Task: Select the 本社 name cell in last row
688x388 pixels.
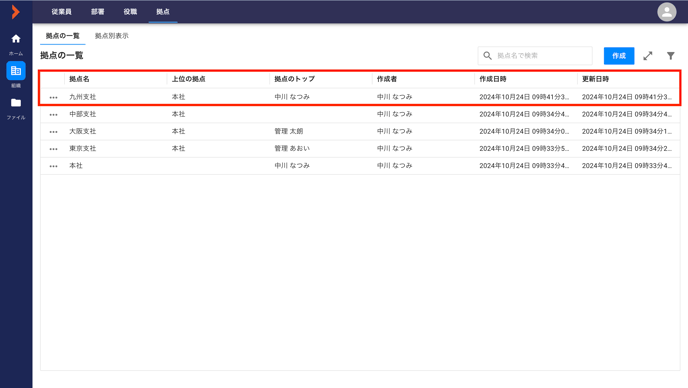Action: pos(76,165)
